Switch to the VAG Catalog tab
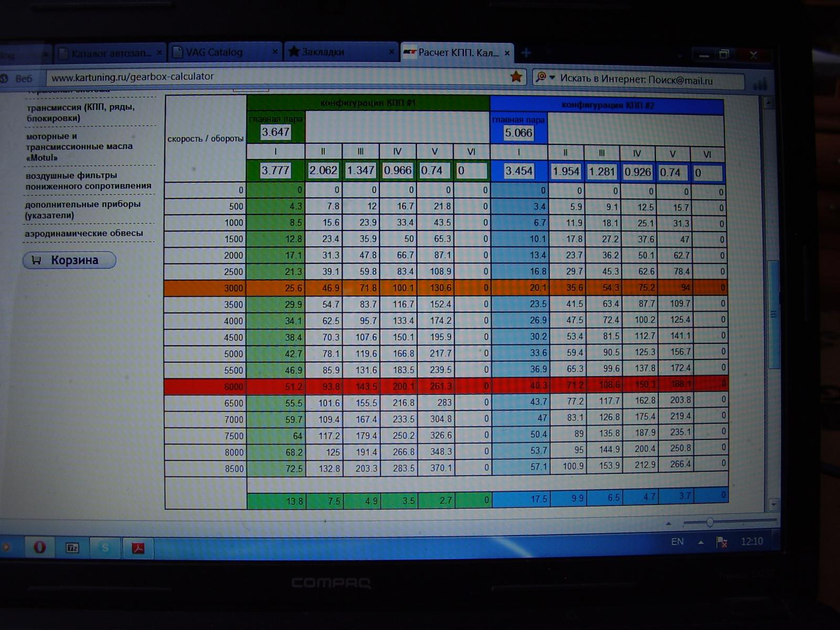Screen dimensions: 840x630 click(226, 52)
